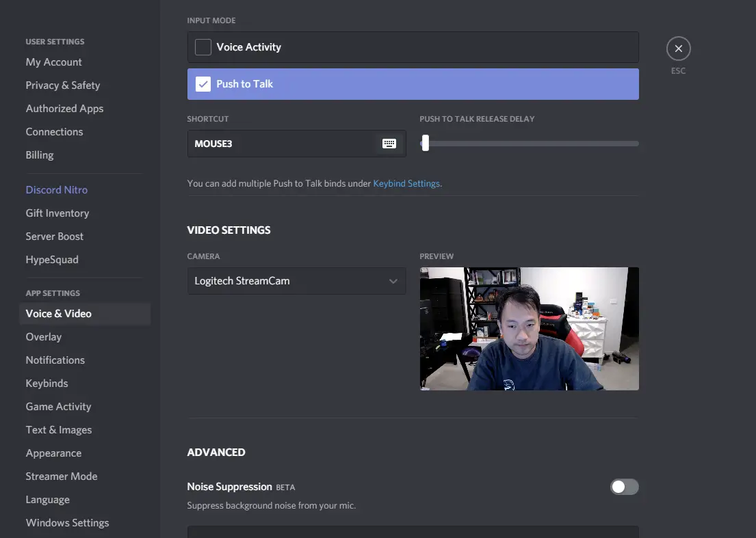Click the camera dropdown chevron arrow

[x=393, y=281]
